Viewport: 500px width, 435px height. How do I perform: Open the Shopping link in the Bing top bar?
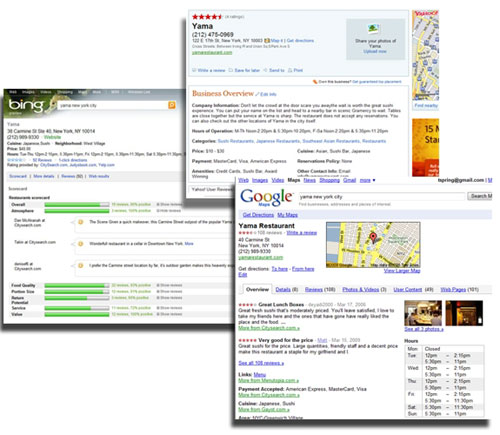(65, 92)
